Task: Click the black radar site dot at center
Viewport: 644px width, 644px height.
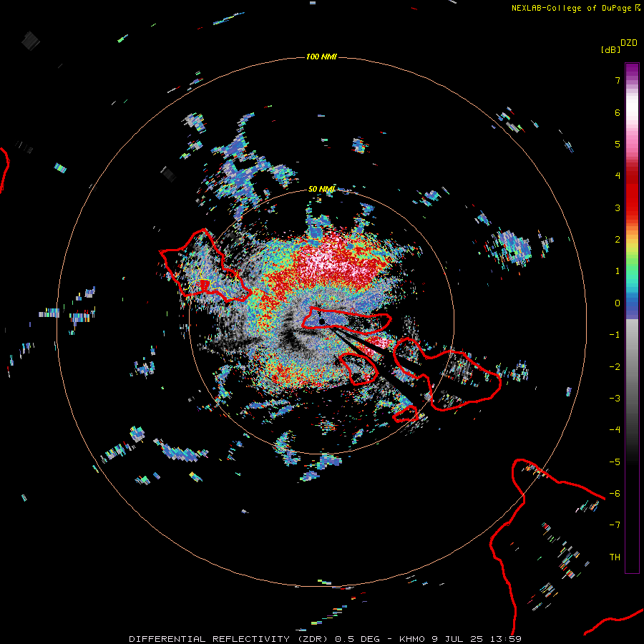Action: [321, 321]
